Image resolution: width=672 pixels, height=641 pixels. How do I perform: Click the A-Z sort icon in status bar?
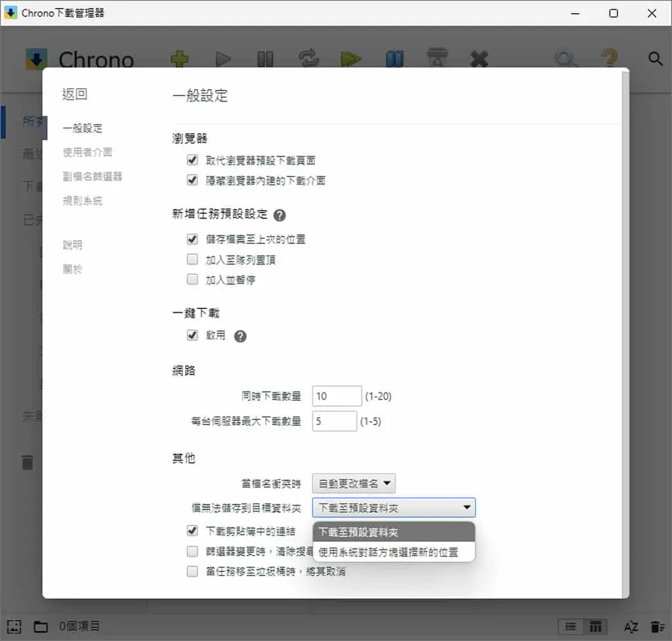click(631, 627)
